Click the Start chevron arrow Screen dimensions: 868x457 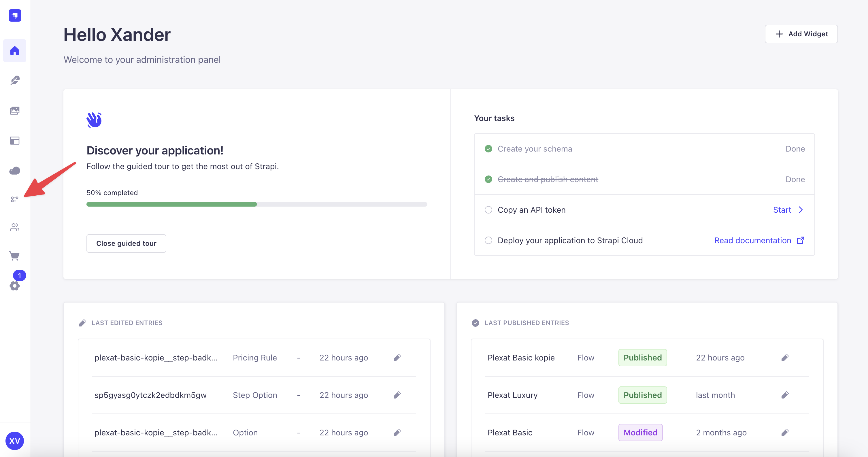pos(801,210)
